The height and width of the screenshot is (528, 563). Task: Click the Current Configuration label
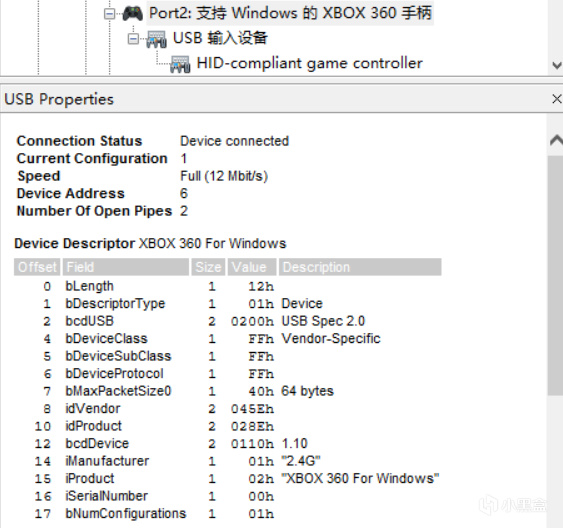tap(92, 159)
